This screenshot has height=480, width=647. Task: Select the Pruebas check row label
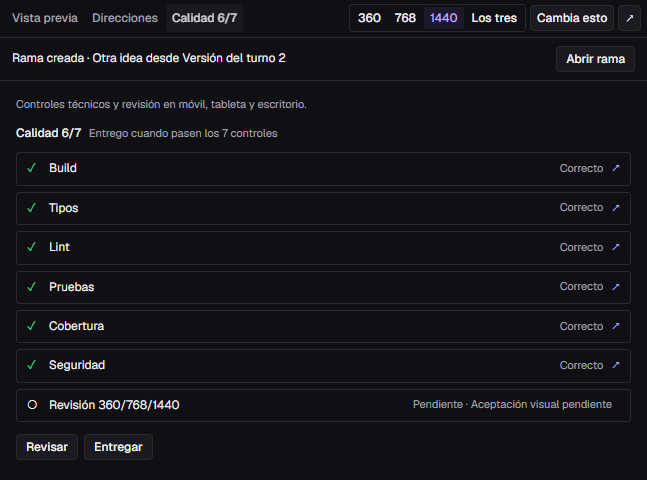click(x=71, y=287)
